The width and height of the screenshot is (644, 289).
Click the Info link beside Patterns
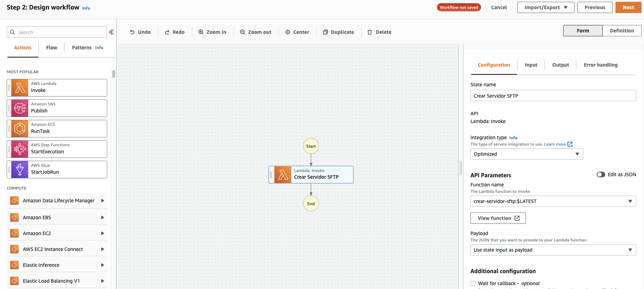(99, 48)
